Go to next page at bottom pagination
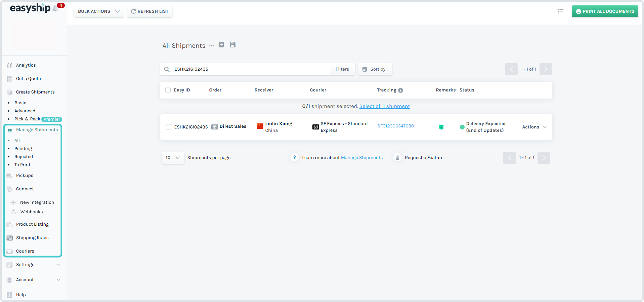Image resolution: width=644 pixels, height=302 pixels. pos(544,158)
